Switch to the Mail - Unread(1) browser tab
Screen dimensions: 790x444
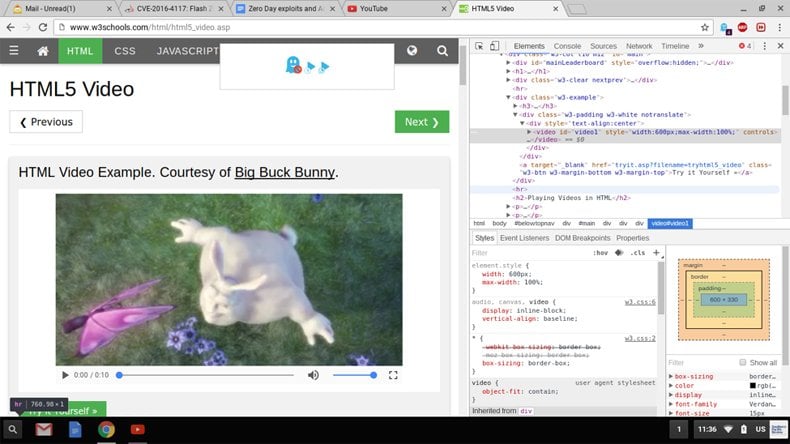[x=62, y=9]
